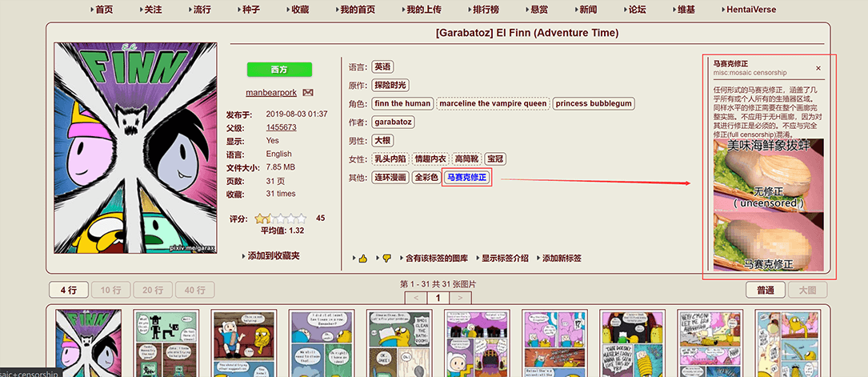Open the 流行 menu item
Image resolution: width=868 pixels, height=377 pixels.
pyautogui.click(x=202, y=10)
